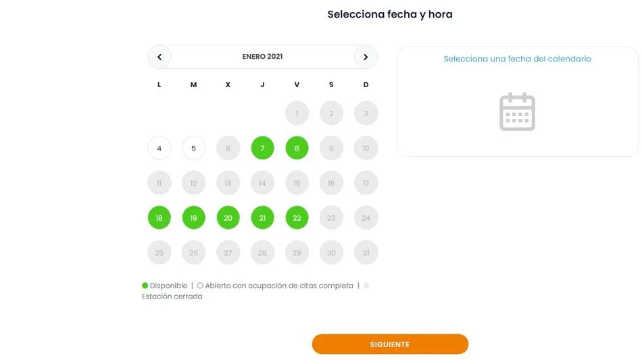Select available date January 7
The image size is (642, 364).
click(262, 148)
